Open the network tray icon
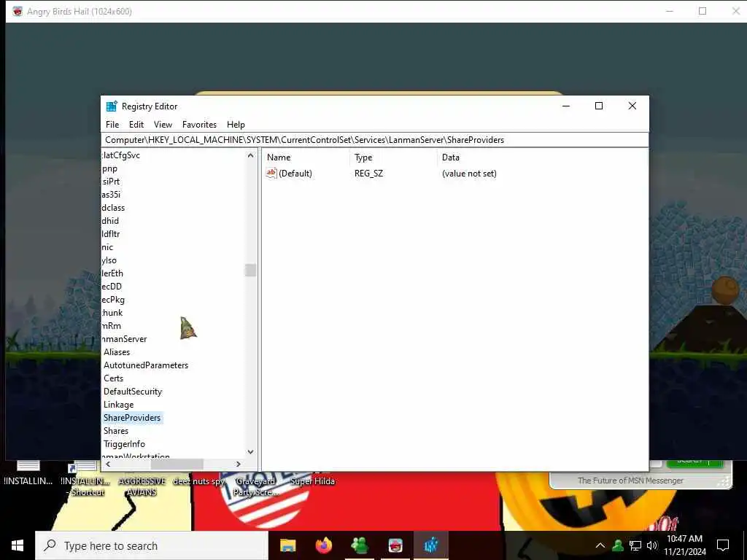Viewport: 747px width, 560px height. pyautogui.click(x=635, y=545)
